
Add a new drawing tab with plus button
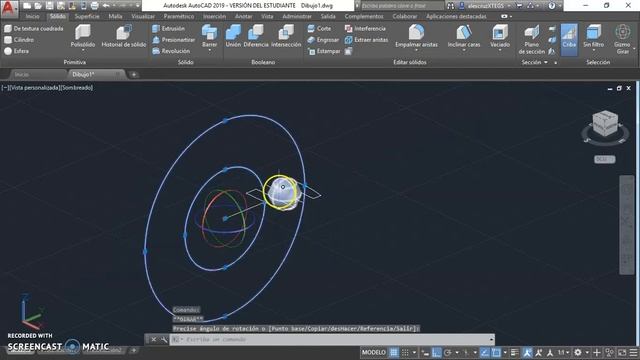point(133,75)
